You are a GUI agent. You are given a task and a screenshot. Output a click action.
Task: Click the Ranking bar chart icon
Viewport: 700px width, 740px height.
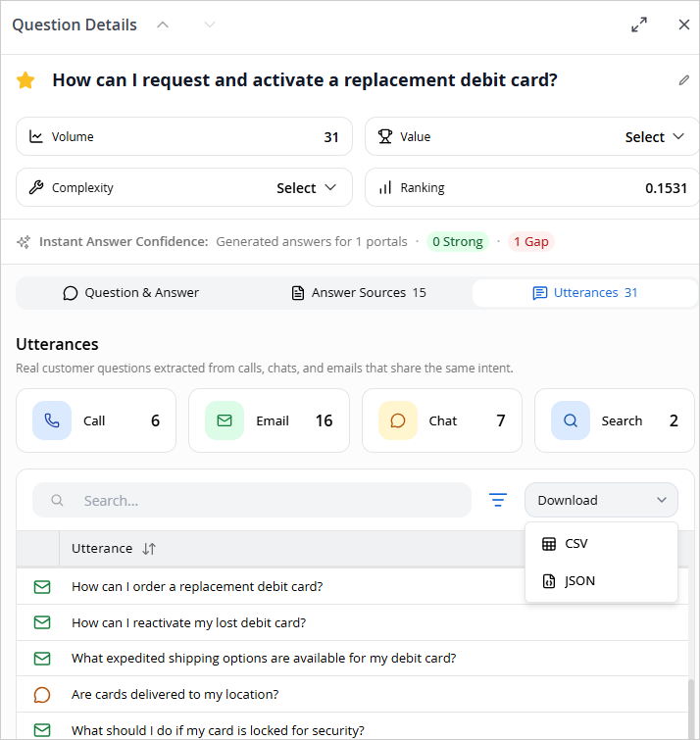[385, 188]
